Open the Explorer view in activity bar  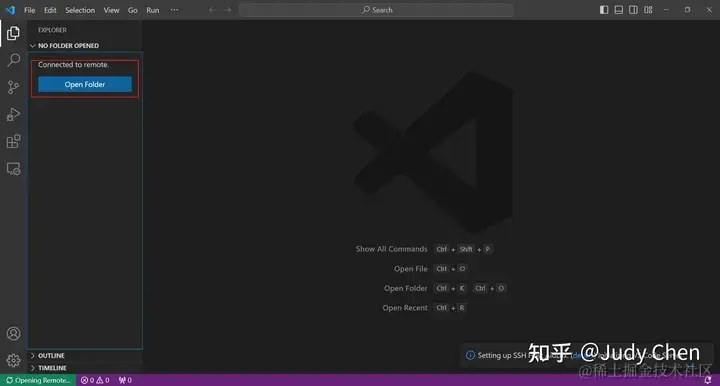tap(13, 33)
